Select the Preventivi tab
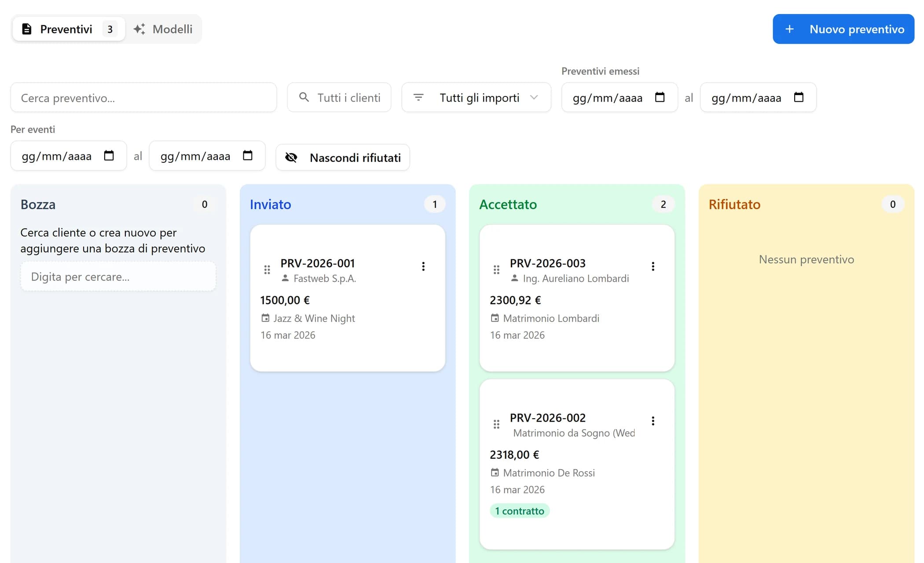 pos(66,29)
